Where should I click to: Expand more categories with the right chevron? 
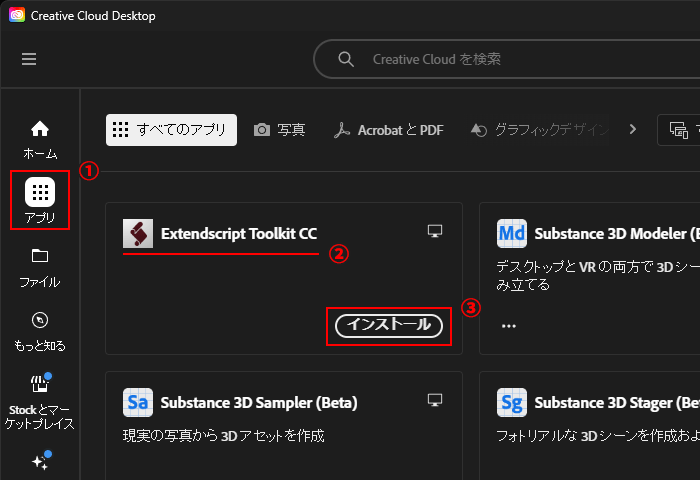[x=633, y=129]
